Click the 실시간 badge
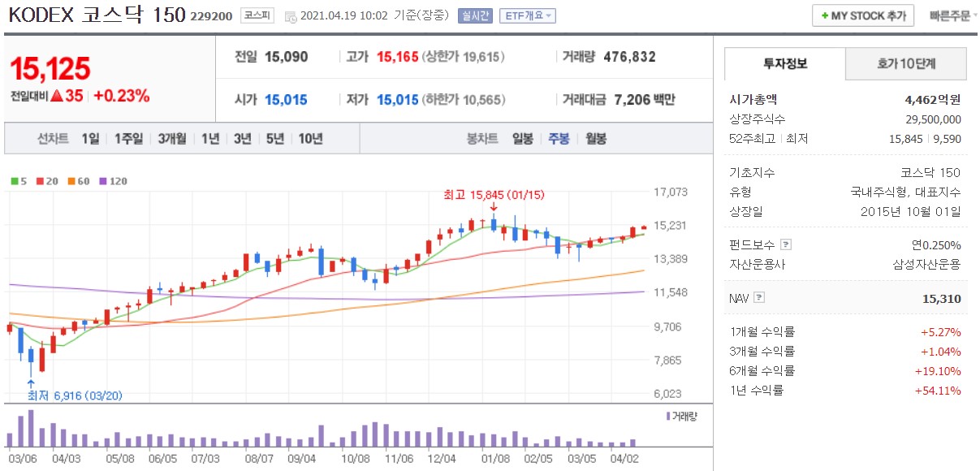This screenshot has height=471, width=980. pos(475,15)
